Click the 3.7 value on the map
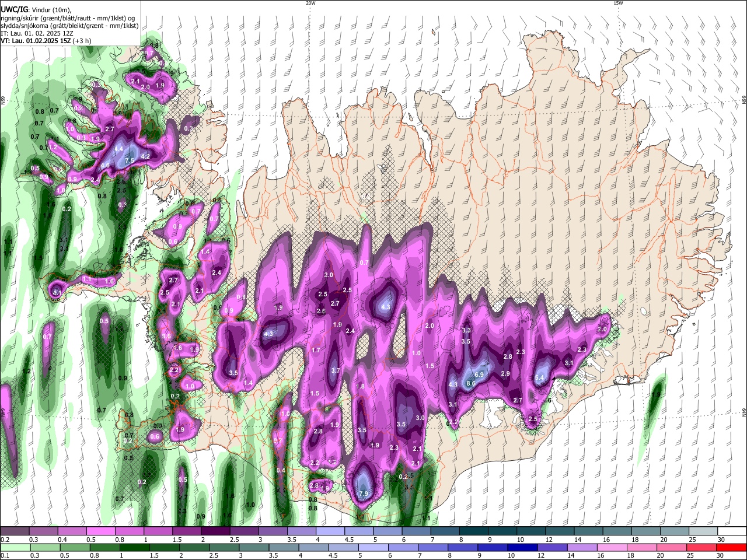 [336, 370]
